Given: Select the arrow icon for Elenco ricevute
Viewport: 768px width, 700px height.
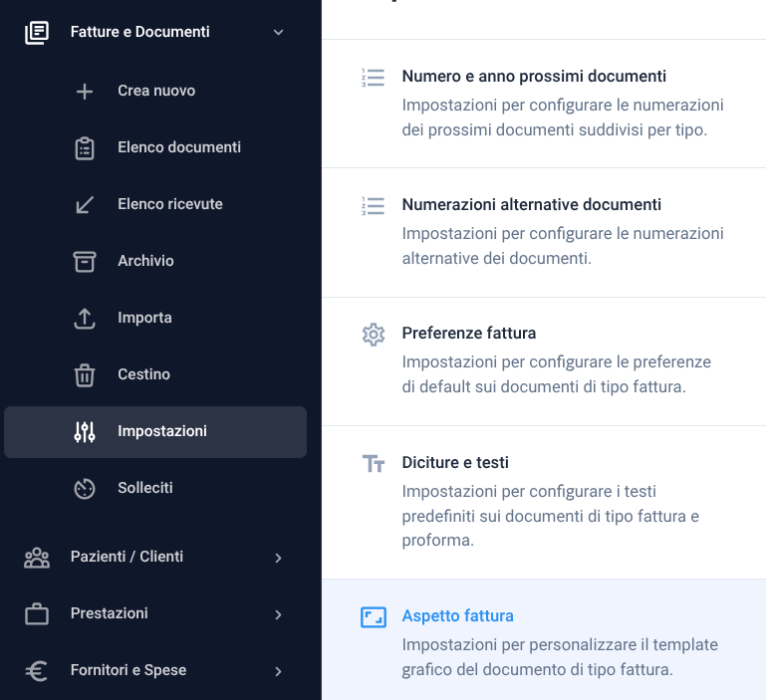Looking at the screenshot, I should click(85, 204).
